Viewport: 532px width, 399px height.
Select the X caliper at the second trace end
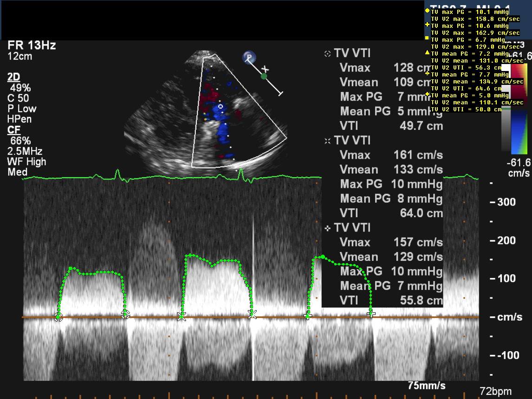[x=252, y=315]
